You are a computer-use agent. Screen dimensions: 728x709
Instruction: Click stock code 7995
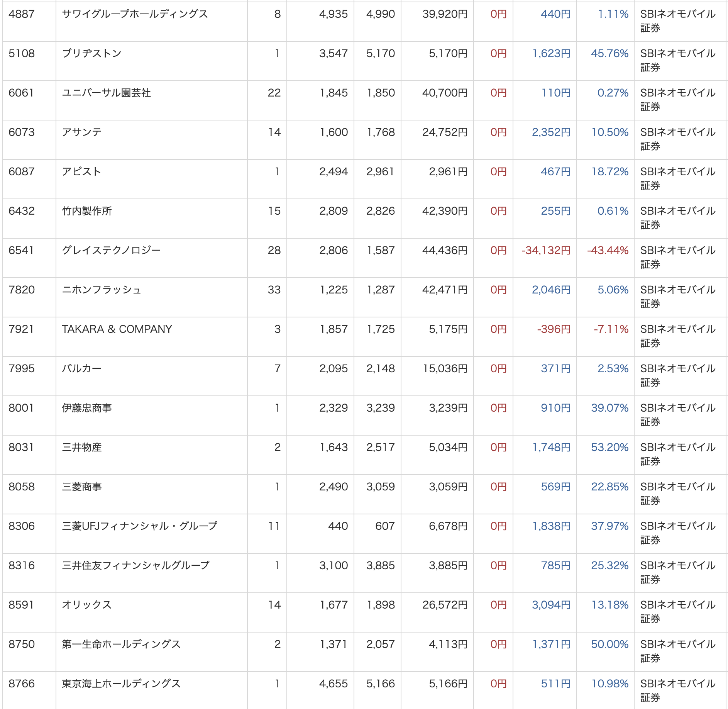[x=22, y=369]
